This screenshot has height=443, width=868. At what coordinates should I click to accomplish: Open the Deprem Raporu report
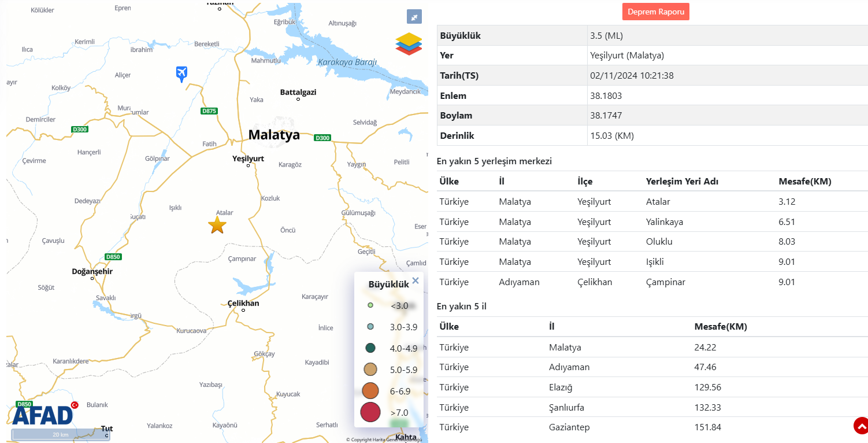(655, 12)
